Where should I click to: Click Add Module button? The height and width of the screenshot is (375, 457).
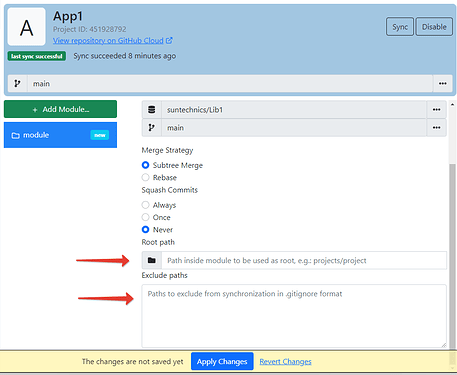pyautogui.click(x=60, y=109)
